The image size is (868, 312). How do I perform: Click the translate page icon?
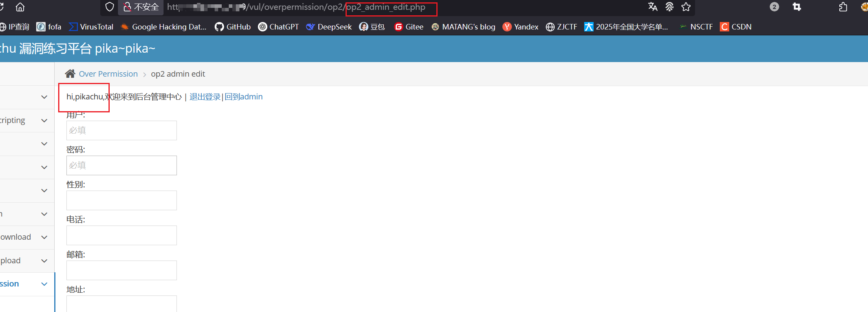[653, 7]
